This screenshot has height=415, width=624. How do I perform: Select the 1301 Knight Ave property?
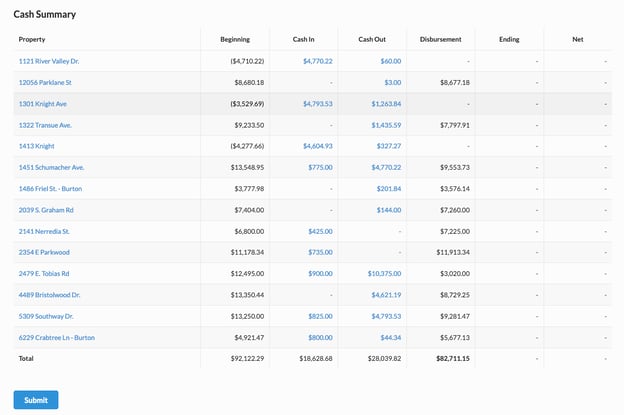(x=43, y=103)
